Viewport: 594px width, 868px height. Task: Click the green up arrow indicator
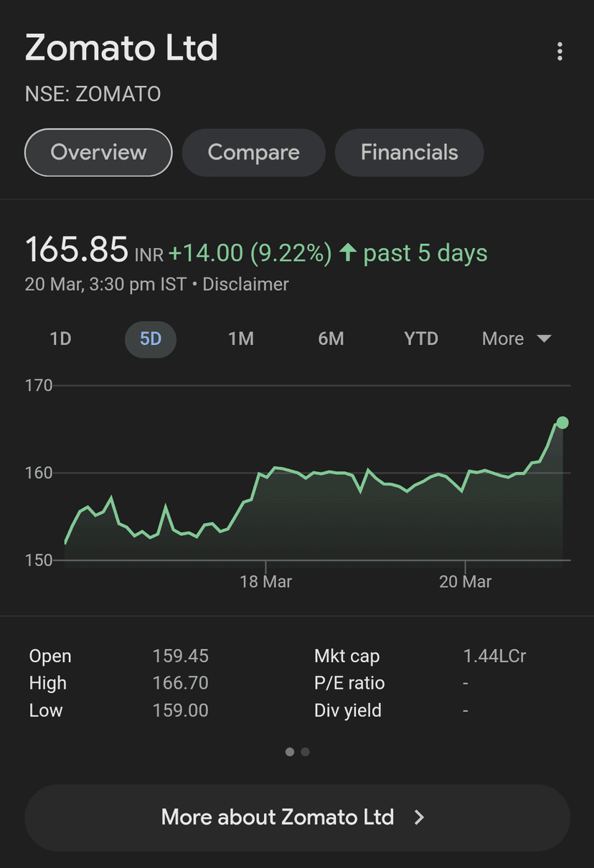(348, 253)
